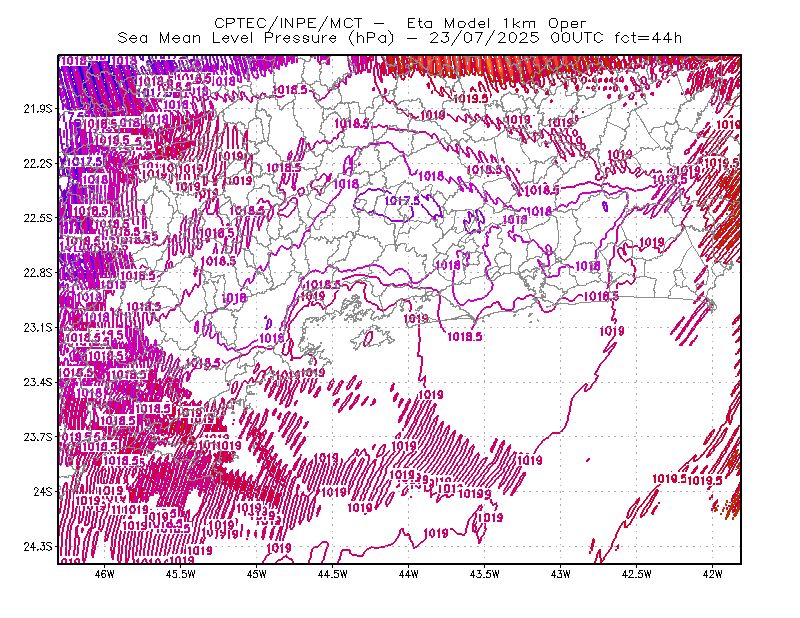Click the 1019.5 label pair near bottom right
The width and height of the screenshot is (800, 618).
[687, 479]
